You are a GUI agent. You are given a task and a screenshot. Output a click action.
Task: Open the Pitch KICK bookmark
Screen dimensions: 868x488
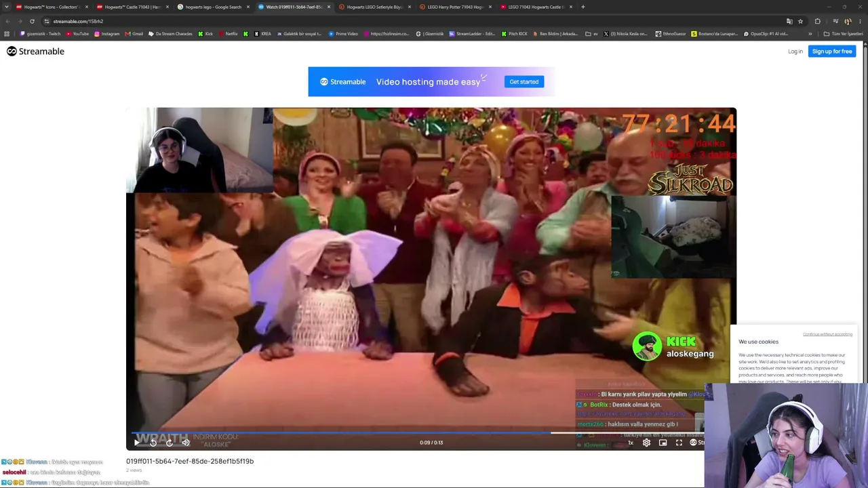[x=514, y=34]
